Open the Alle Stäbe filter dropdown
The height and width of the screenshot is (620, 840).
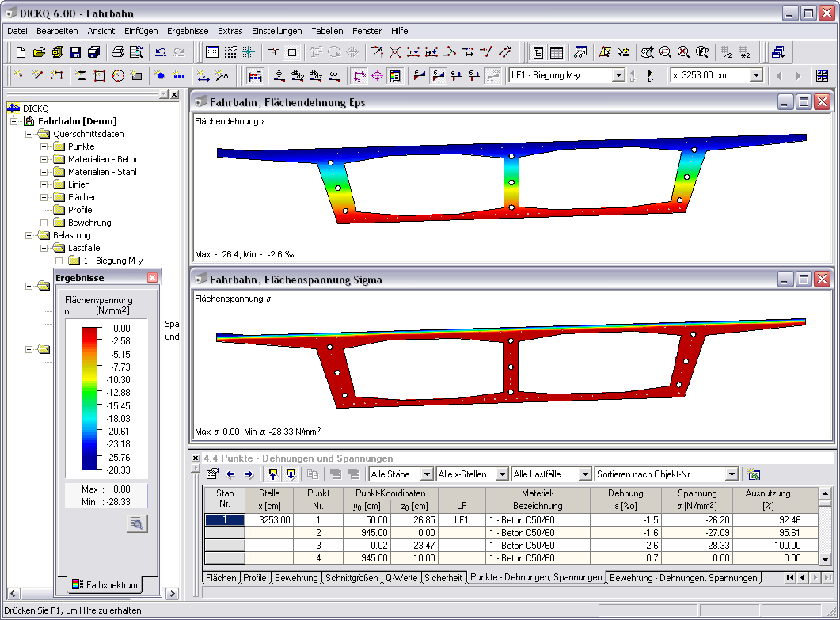[427, 474]
